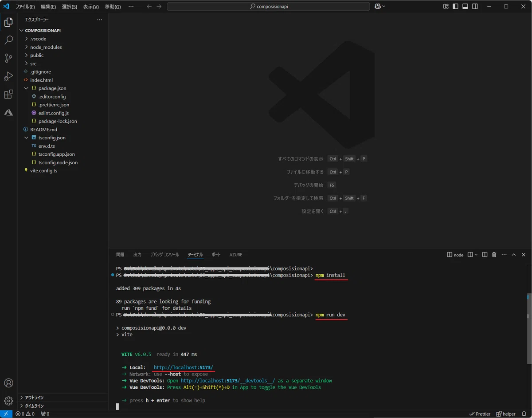Open errors and warnings status indicator
The height and width of the screenshot is (418, 532).
[x=25, y=414]
